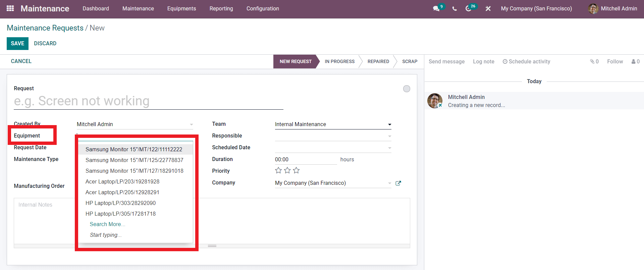644x270 pixels.
Task: Expand the Team dropdown arrow
Action: 389,124
